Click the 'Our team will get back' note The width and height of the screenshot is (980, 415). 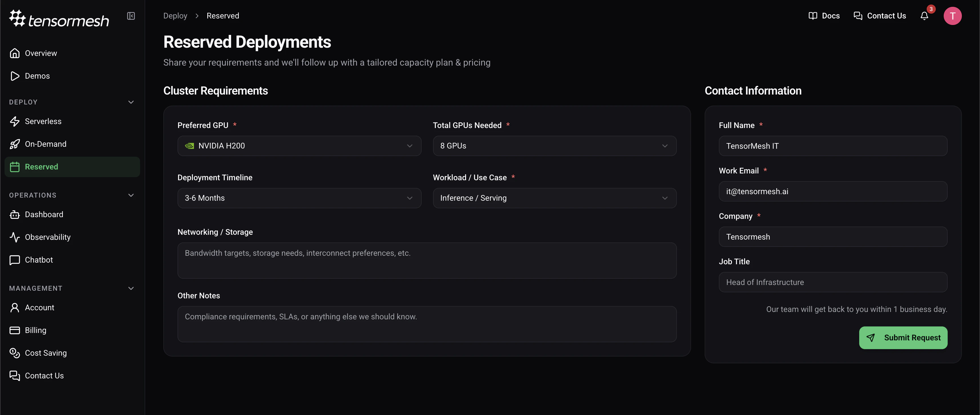[856, 309]
